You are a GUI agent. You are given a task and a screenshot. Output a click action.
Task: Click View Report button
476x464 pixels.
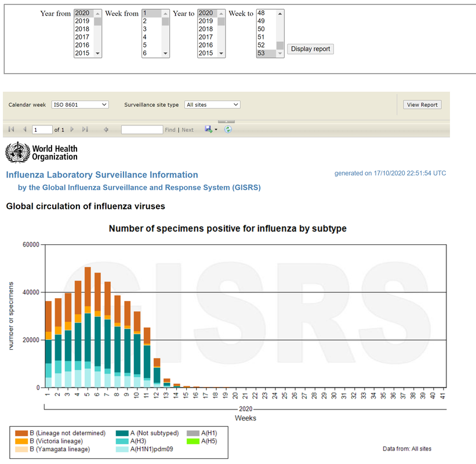[422, 105]
